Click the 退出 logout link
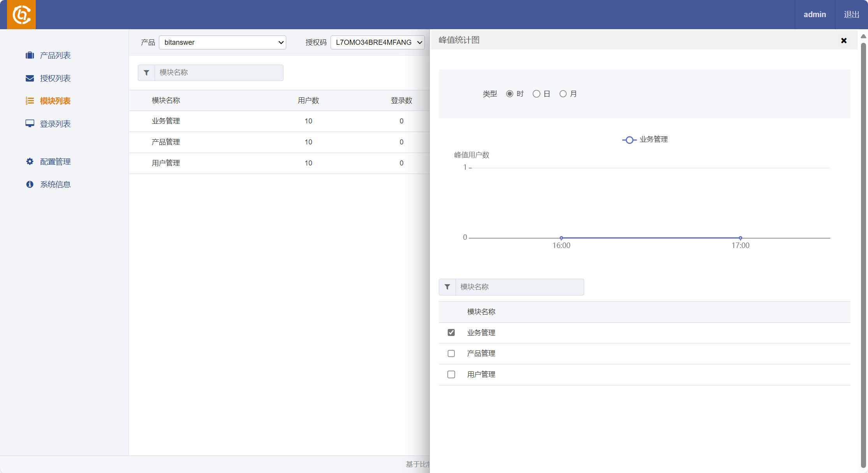 pyautogui.click(x=851, y=14)
